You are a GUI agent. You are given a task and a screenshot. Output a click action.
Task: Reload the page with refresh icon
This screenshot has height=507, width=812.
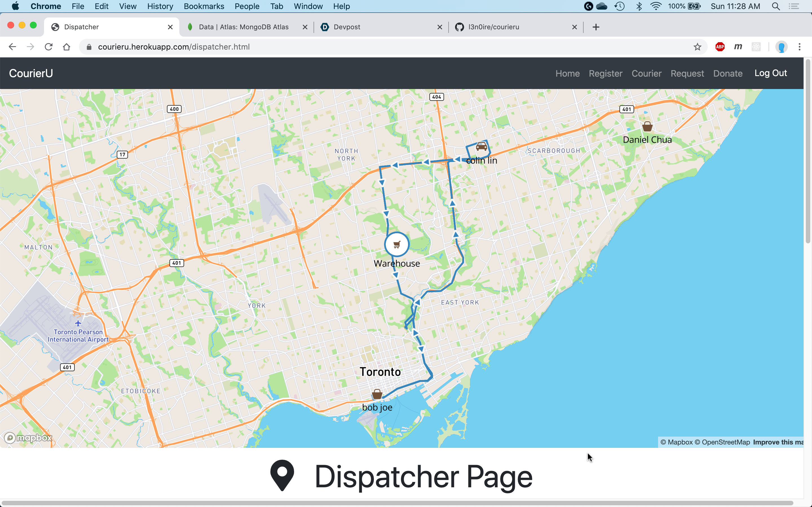[x=49, y=47]
